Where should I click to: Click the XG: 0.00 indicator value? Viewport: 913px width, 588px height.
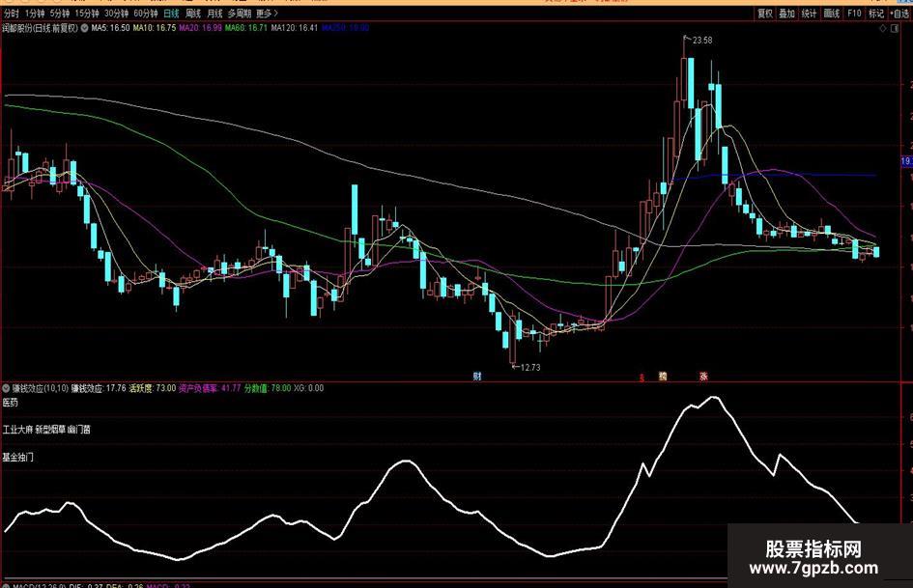pyautogui.click(x=308, y=388)
